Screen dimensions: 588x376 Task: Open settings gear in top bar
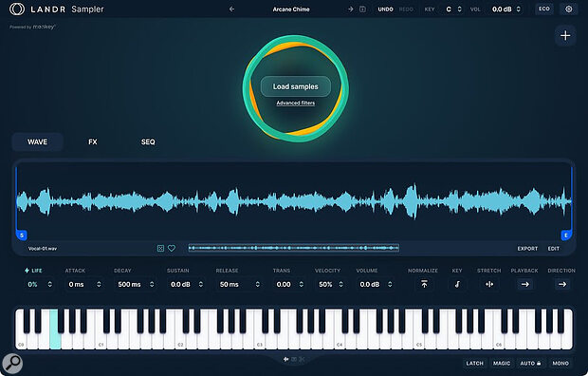pos(568,9)
